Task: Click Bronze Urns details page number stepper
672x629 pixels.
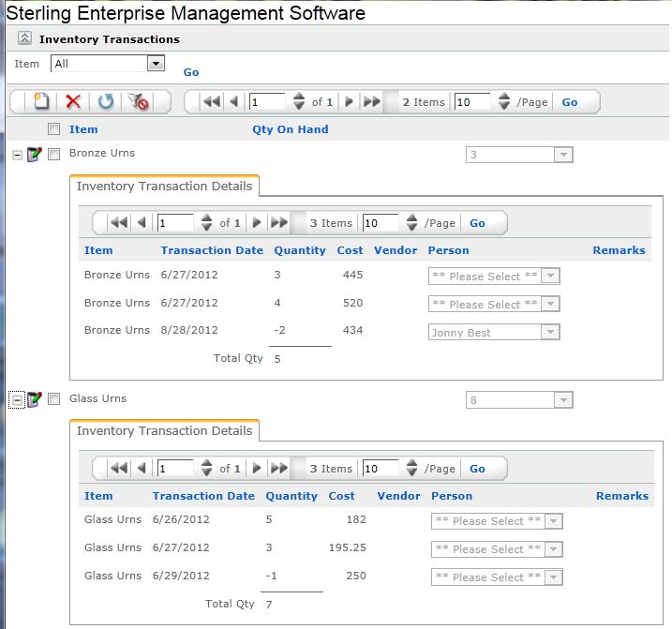Action: click(x=206, y=222)
